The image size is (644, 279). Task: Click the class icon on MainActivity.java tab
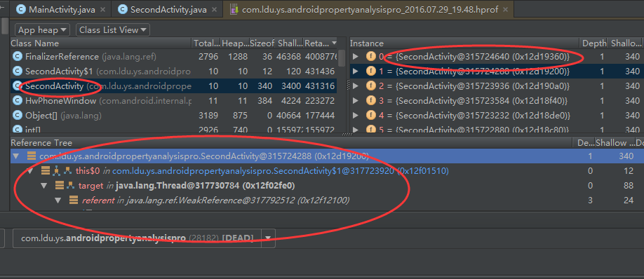[x=21, y=9]
